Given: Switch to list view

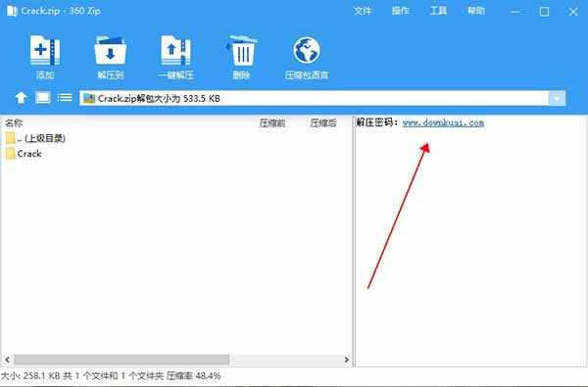Looking at the screenshot, I should click(65, 98).
